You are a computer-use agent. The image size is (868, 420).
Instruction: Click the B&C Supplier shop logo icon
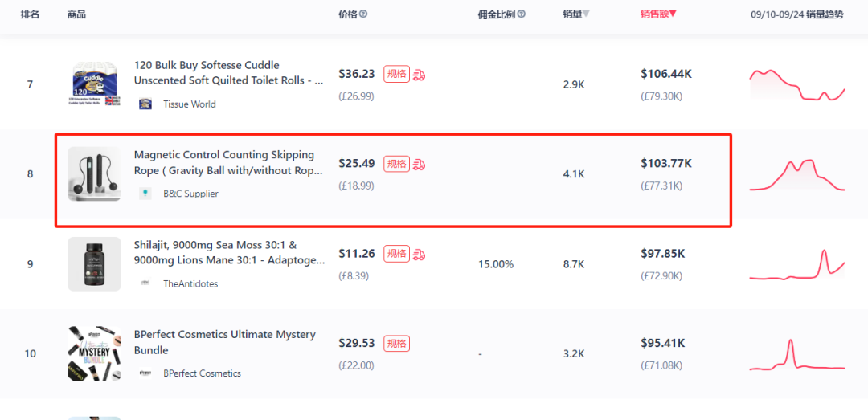click(x=145, y=194)
